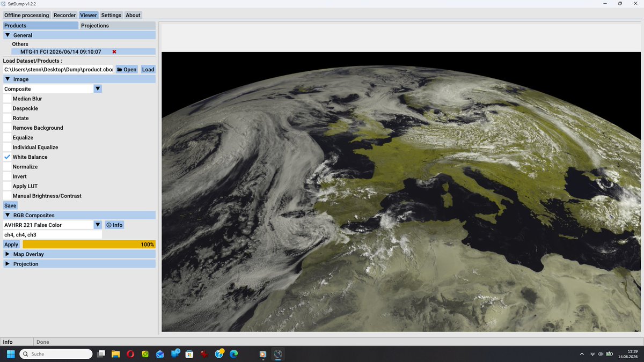Image resolution: width=644 pixels, height=362 pixels.
Task: Open the help app with the orange badge
Action: pos(219,354)
